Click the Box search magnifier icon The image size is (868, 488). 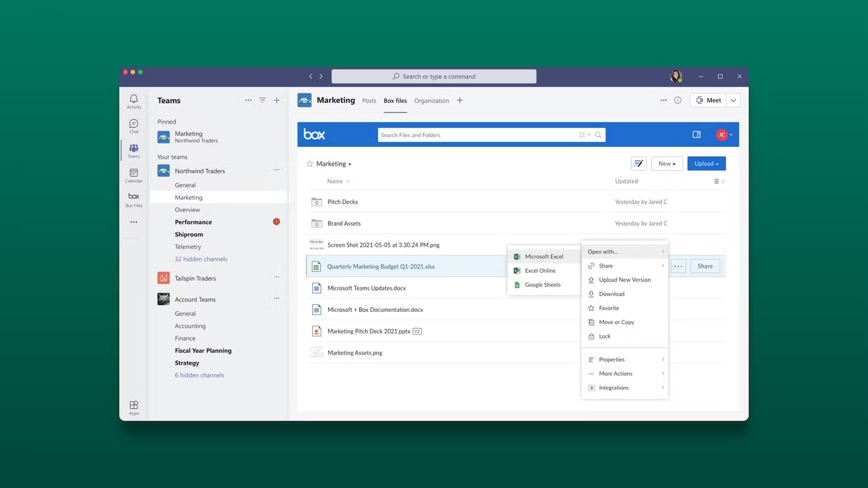point(598,135)
